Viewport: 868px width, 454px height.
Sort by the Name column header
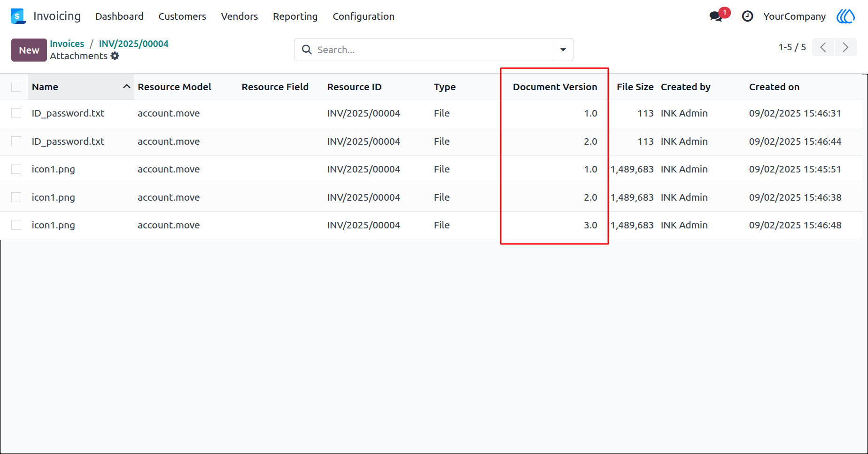81,87
